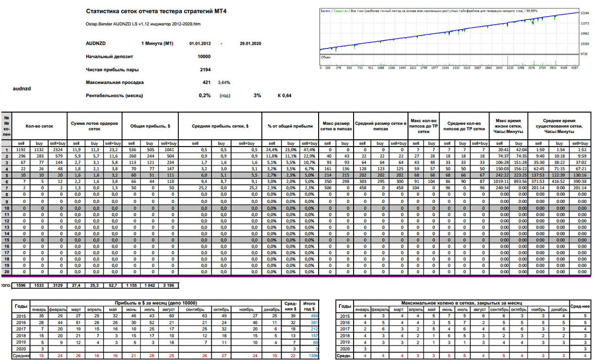The image size is (595, 364).
Task: Click the lowercase 'audnzd' label at left
Action: [x=21, y=89]
